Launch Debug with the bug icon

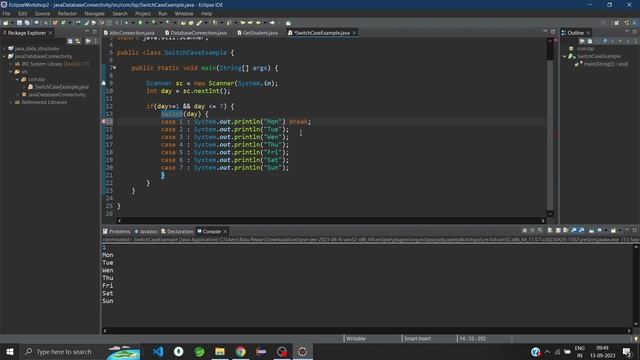coord(126,22)
